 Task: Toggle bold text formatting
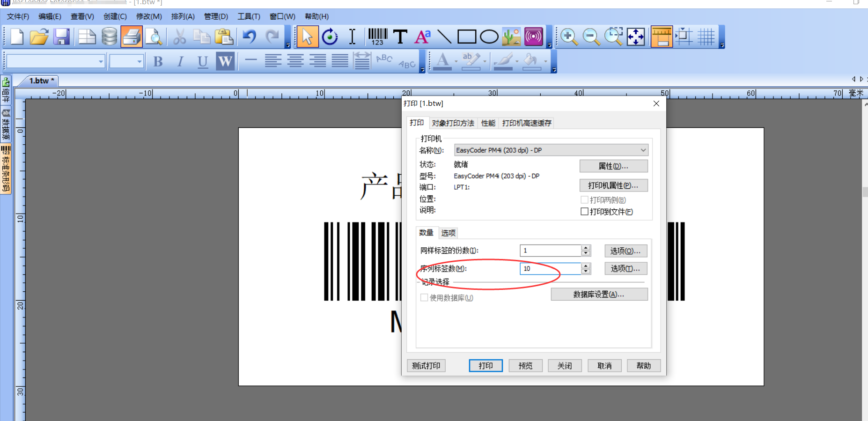(158, 61)
